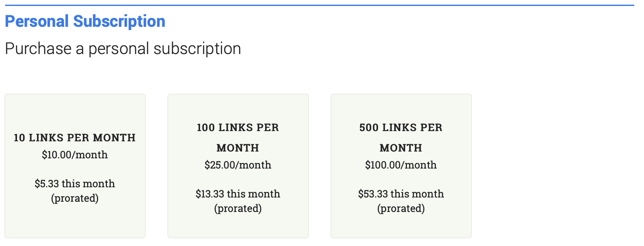Click the 500 LINKS PER MONTH title
Image resolution: width=644 pixels, height=246 pixels.
[x=401, y=137]
